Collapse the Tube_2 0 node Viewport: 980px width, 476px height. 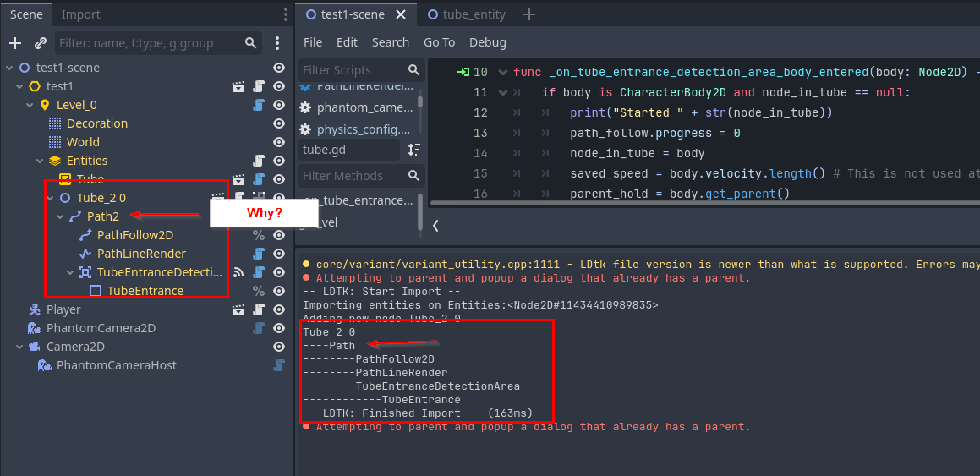(x=50, y=198)
